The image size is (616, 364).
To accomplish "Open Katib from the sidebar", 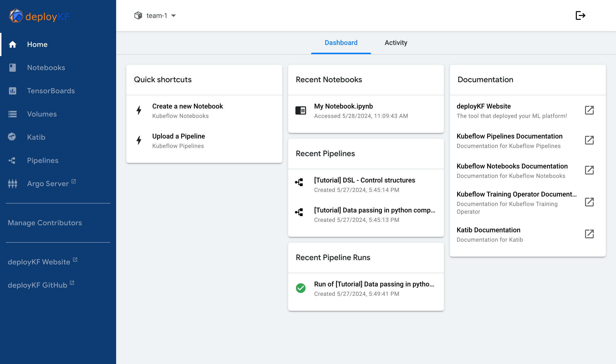I will [x=58, y=137].
